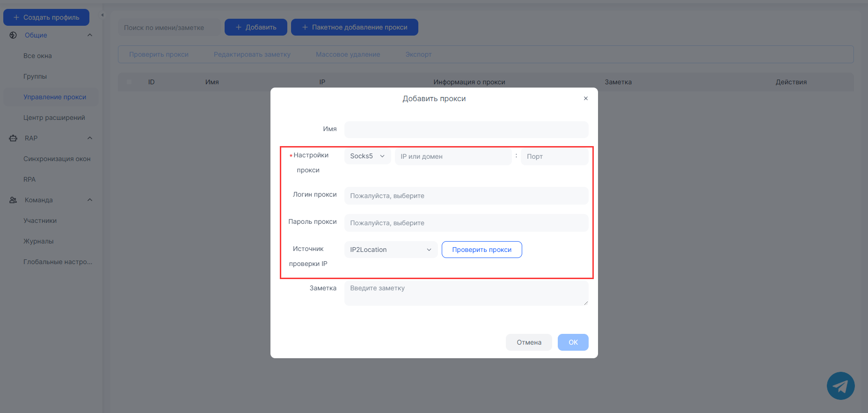Confirm with the OK button
This screenshot has height=413, width=868.
click(573, 342)
